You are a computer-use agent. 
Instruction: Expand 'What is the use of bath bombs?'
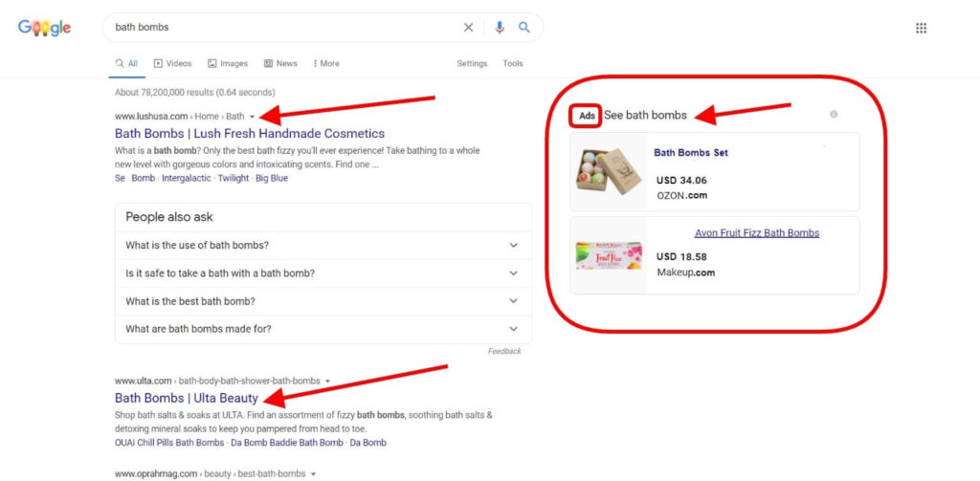pyautogui.click(x=323, y=246)
